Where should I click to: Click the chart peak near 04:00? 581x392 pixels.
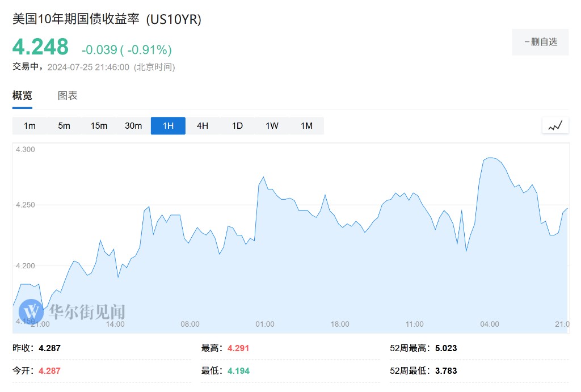click(x=490, y=158)
